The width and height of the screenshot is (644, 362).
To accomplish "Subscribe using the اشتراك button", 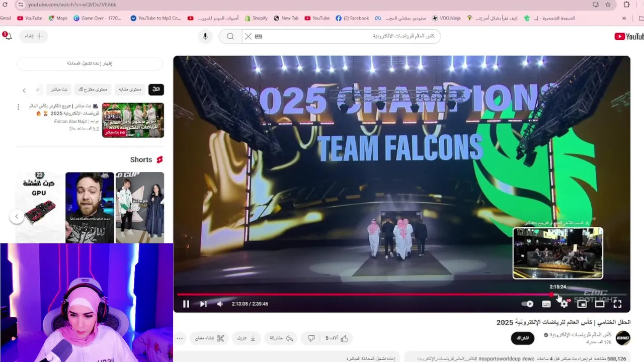I will point(523,338).
